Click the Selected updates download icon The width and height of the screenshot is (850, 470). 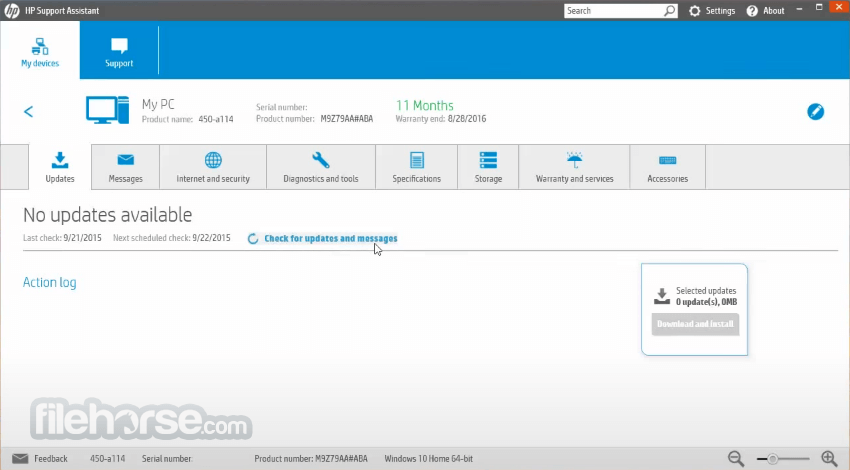(662, 296)
